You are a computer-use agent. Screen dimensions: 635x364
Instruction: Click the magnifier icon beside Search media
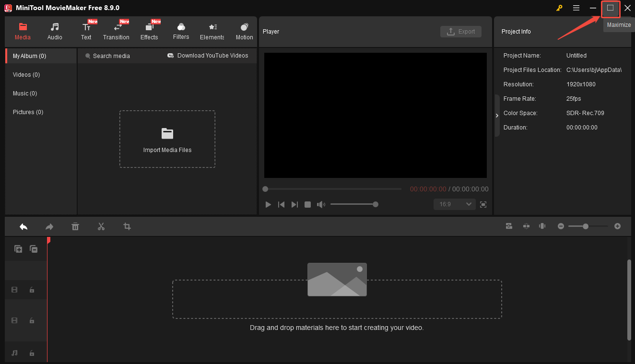coord(88,56)
